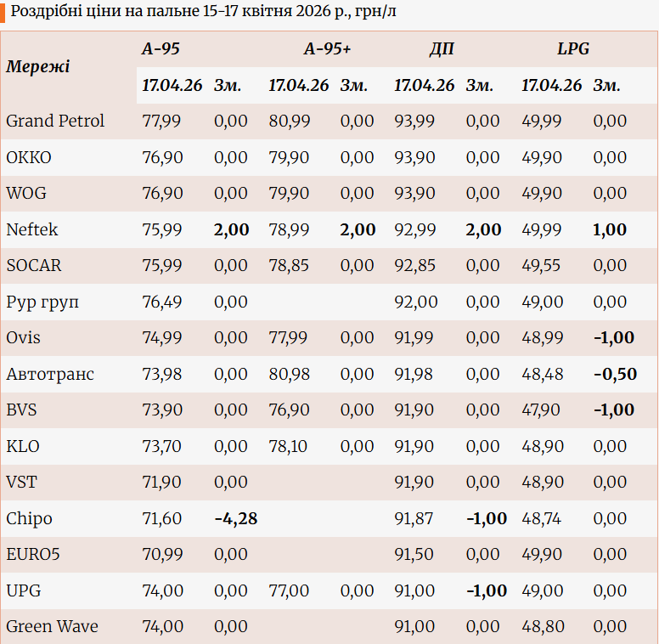Click the orange marker beside the table title
Viewport: 659px width, 644px height.
[x=3, y=12]
